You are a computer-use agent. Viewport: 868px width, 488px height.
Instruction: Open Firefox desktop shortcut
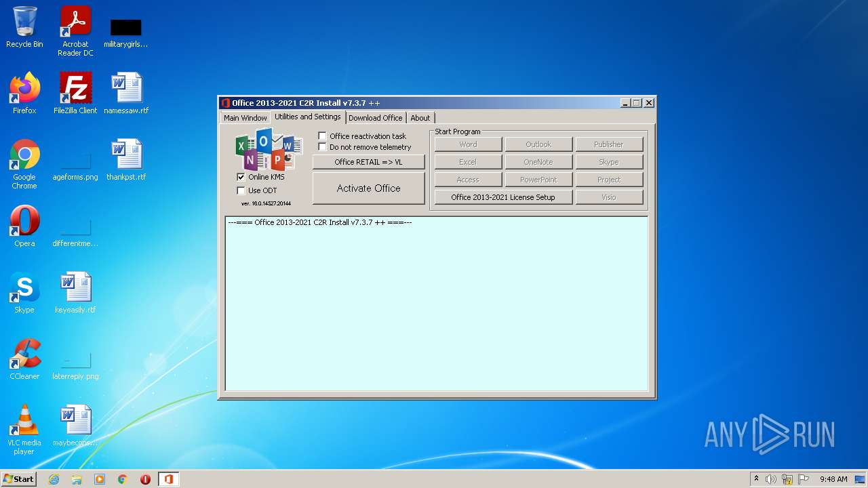click(24, 94)
